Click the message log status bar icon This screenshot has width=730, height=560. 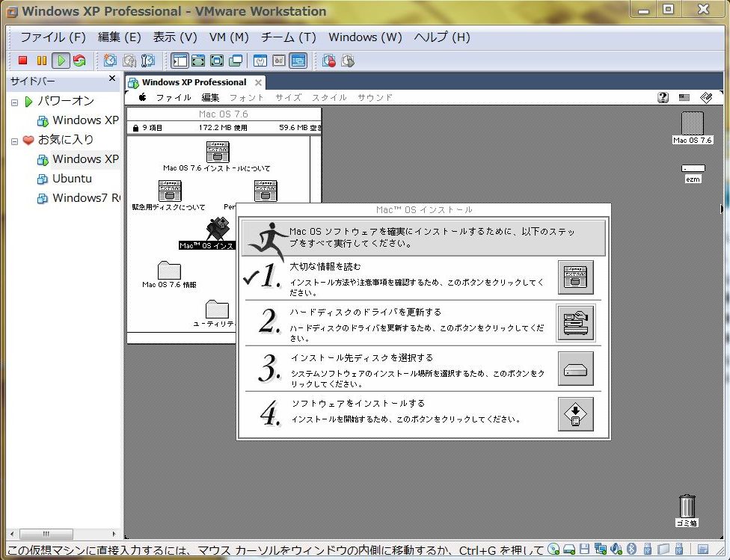tap(702, 550)
